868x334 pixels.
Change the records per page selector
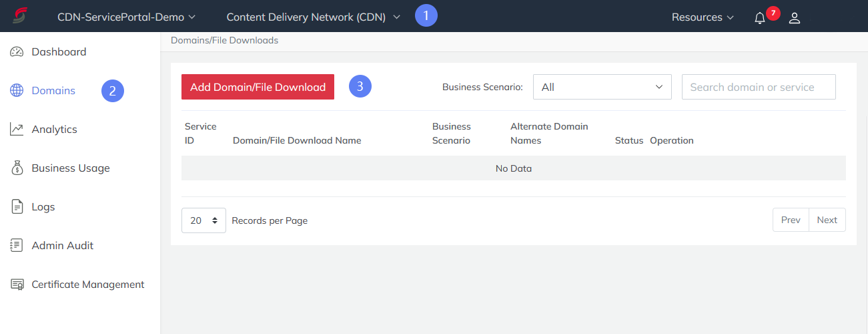tap(203, 220)
